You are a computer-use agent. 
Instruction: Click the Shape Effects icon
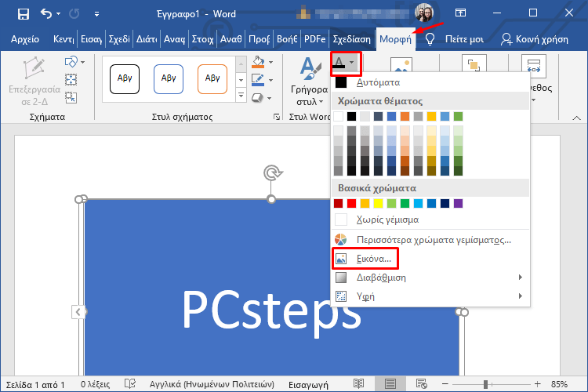click(257, 98)
